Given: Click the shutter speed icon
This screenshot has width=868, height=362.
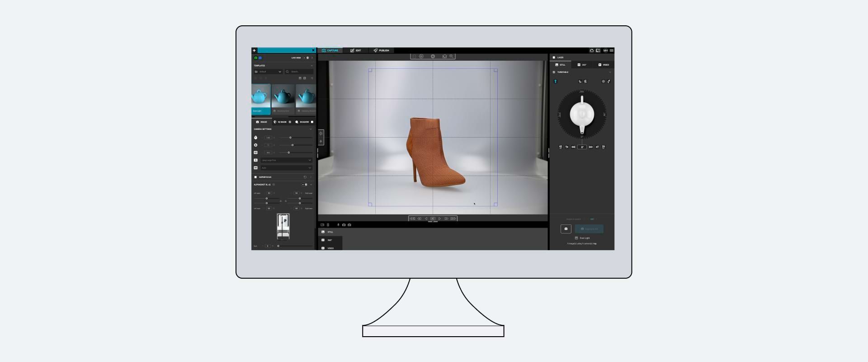Looking at the screenshot, I should tap(255, 138).
